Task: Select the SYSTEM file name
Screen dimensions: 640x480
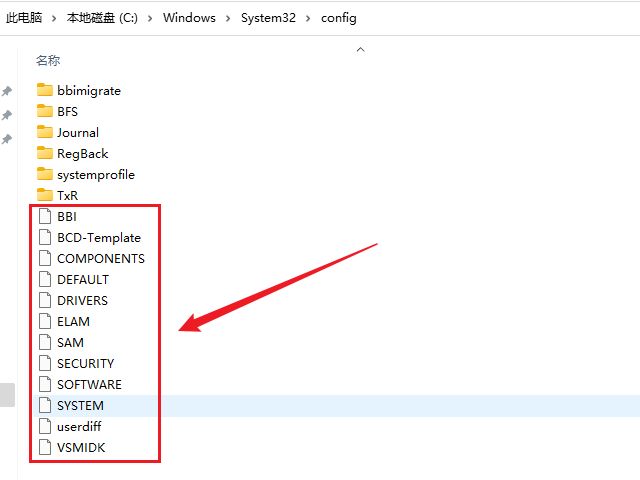Action: 80,405
